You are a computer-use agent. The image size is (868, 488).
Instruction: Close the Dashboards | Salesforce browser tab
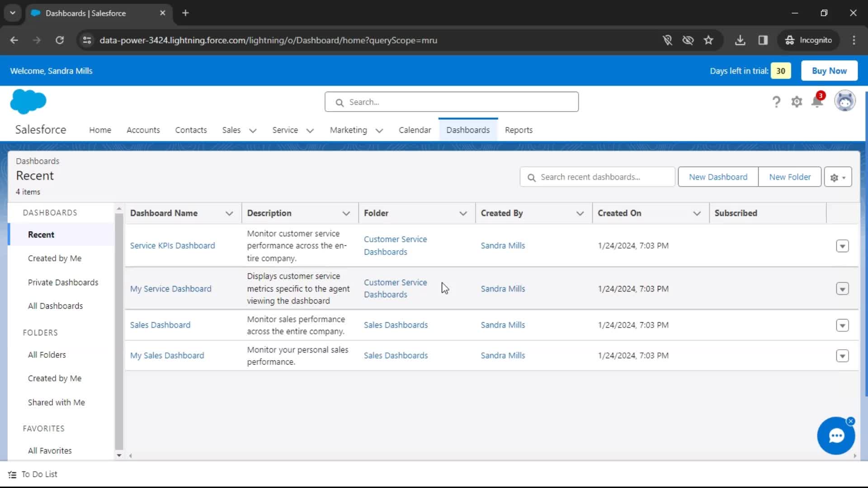[163, 13]
